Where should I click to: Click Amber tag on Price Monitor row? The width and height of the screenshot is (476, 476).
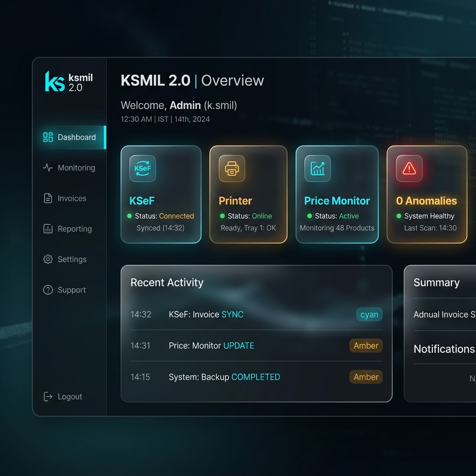[366, 345]
